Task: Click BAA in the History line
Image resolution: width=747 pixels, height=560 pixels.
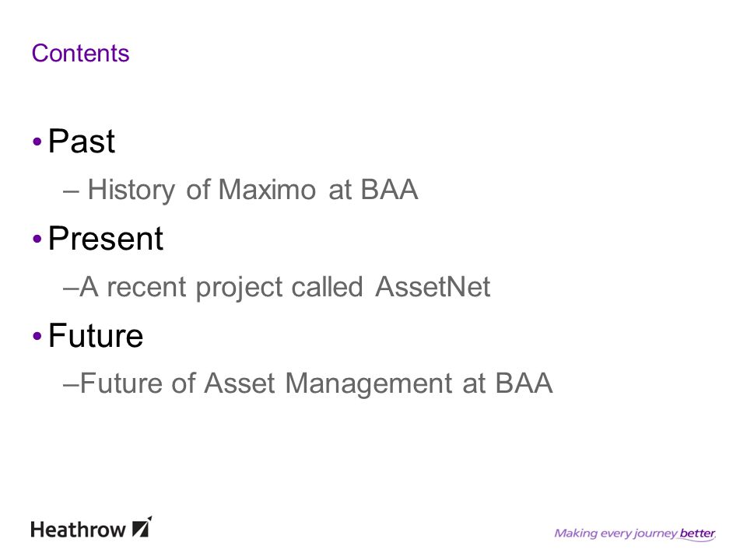Action: pos(389,190)
